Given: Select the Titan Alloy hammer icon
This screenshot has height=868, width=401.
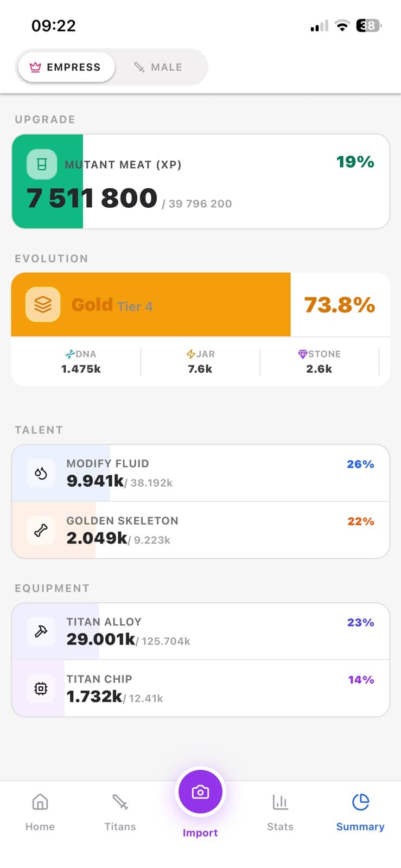Looking at the screenshot, I should pyautogui.click(x=40, y=631).
